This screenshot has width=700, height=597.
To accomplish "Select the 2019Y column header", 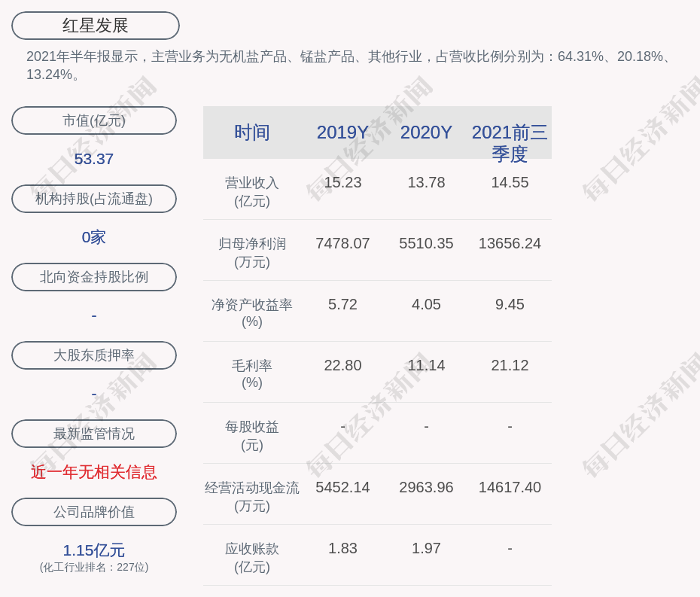I will [x=342, y=132].
